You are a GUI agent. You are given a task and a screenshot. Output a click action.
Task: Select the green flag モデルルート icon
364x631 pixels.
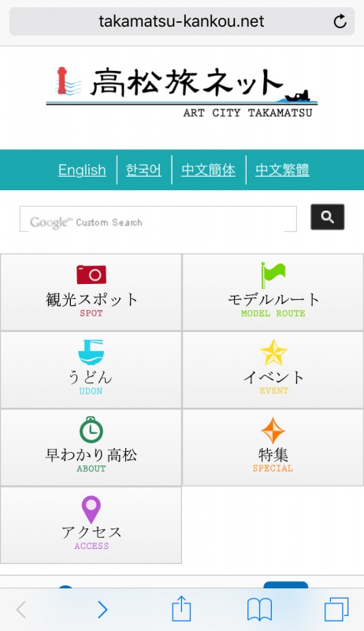pos(273,275)
